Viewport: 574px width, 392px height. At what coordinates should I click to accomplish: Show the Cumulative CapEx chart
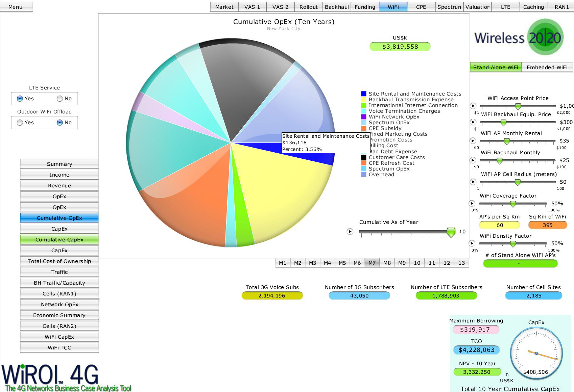pos(59,240)
